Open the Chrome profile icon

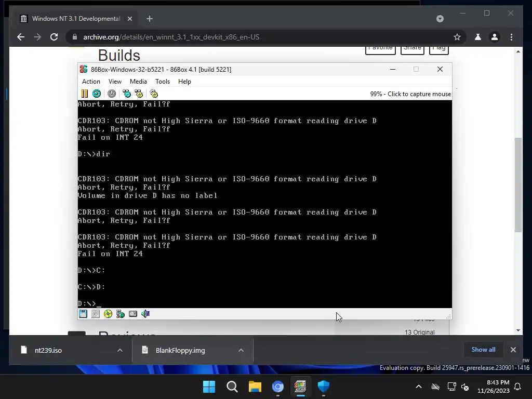(495, 37)
